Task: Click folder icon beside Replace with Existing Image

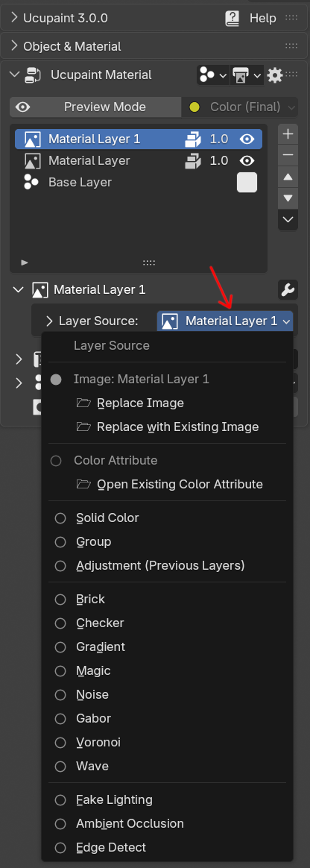Action: point(83,427)
